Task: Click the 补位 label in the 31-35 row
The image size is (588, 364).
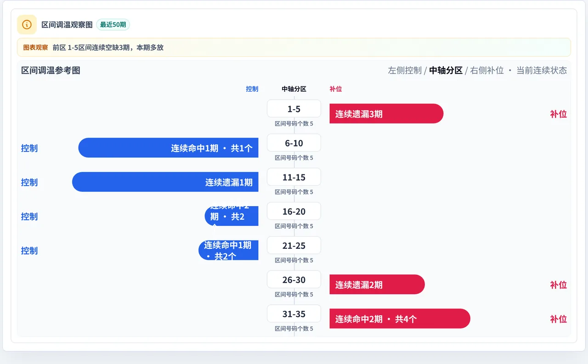Action: coord(559,319)
